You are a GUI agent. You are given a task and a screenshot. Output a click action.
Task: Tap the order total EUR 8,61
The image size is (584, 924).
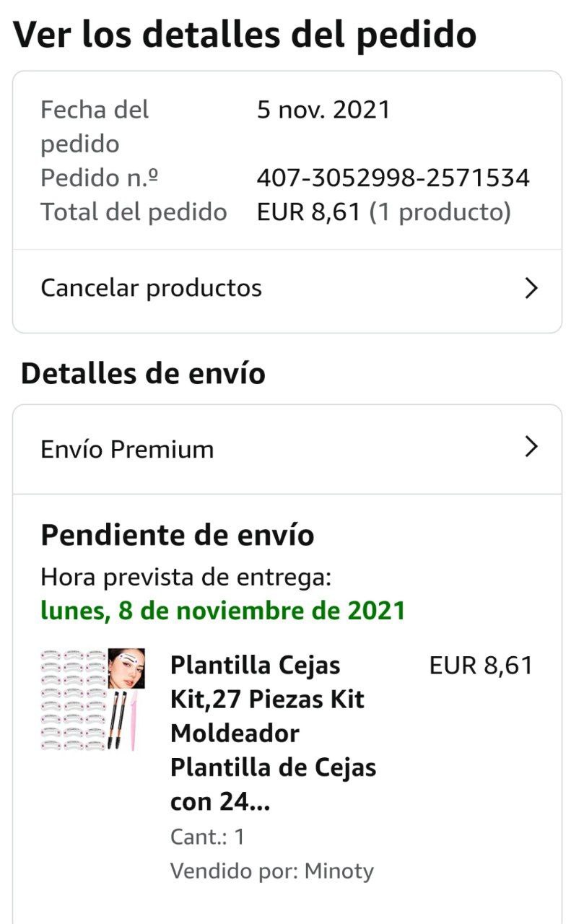pyautogui.click(x=308, y=212)
